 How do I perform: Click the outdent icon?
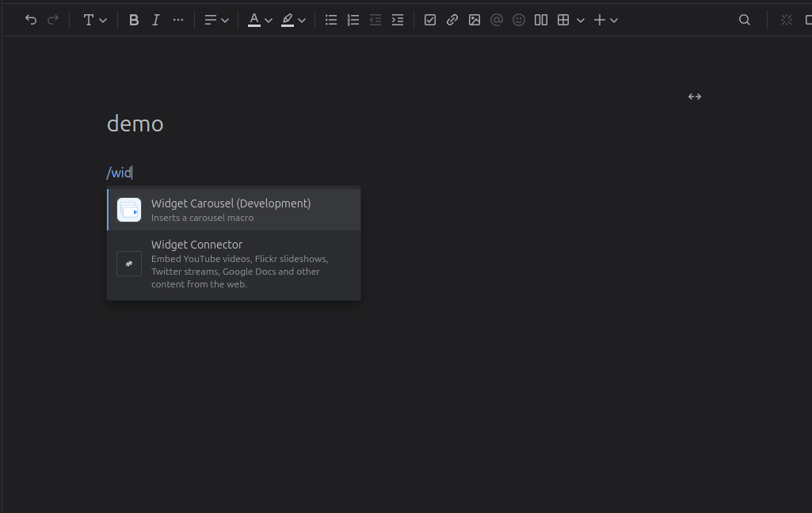[x=376, y=21]
